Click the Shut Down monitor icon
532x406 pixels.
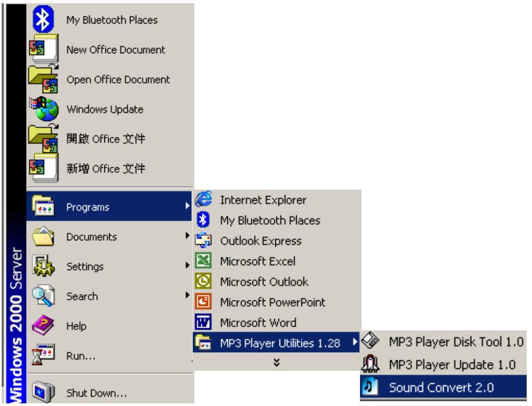(43, 392)
